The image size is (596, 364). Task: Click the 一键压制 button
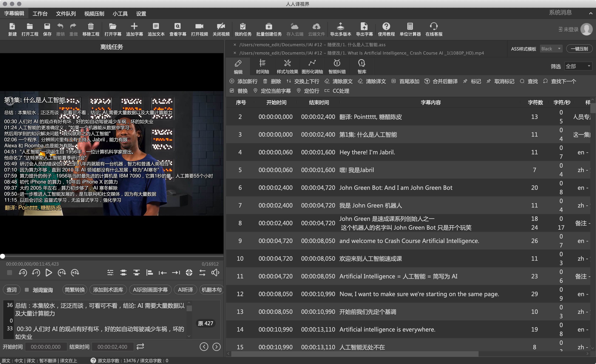point(579,49)
